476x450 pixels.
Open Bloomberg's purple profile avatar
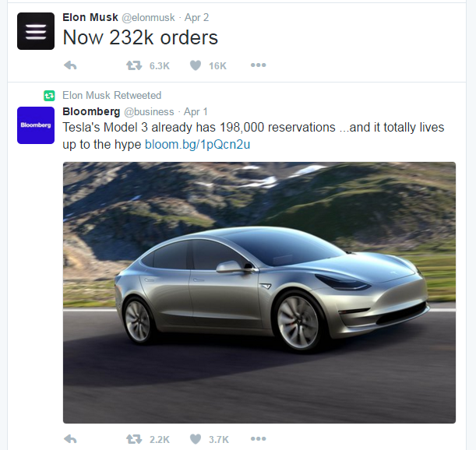pyautogui.click(x=36, y=125)
